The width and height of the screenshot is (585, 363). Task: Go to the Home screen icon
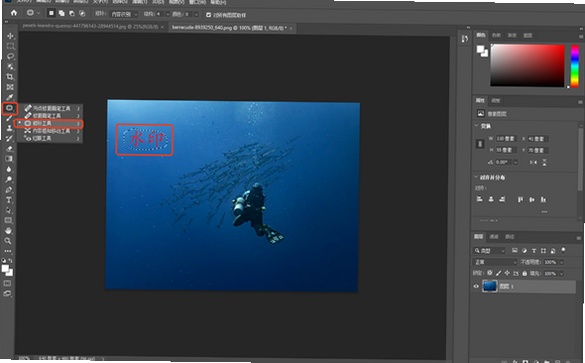pos(14,13)
